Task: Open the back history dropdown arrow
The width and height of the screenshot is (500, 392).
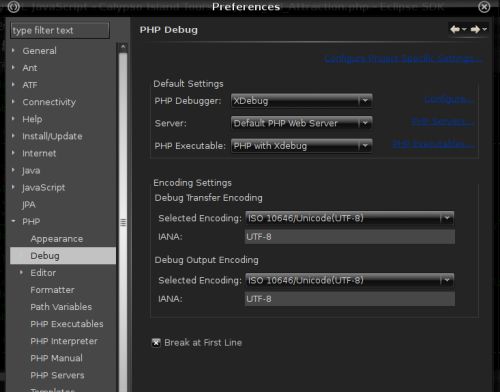Action: click(x=464, y=30)
